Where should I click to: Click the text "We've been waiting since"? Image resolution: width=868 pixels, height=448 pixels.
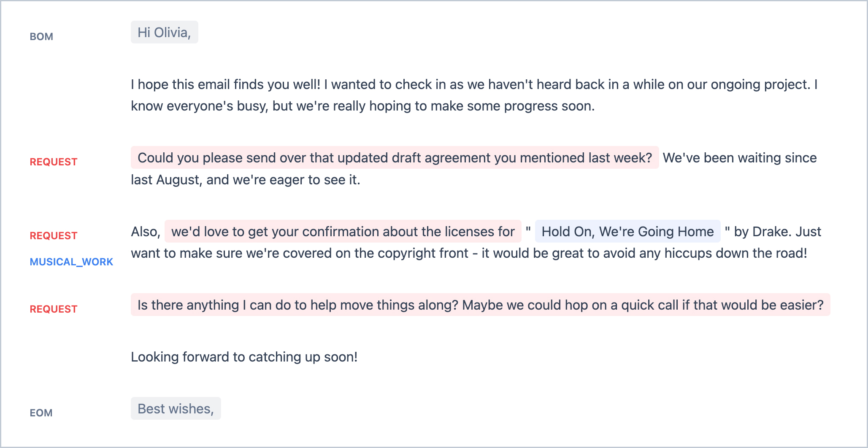click(x=739, y=158)
